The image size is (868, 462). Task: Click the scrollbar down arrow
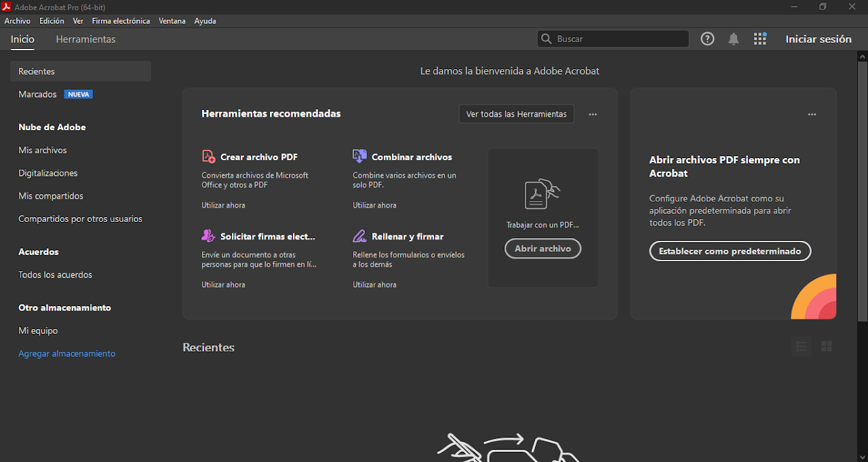863,457
